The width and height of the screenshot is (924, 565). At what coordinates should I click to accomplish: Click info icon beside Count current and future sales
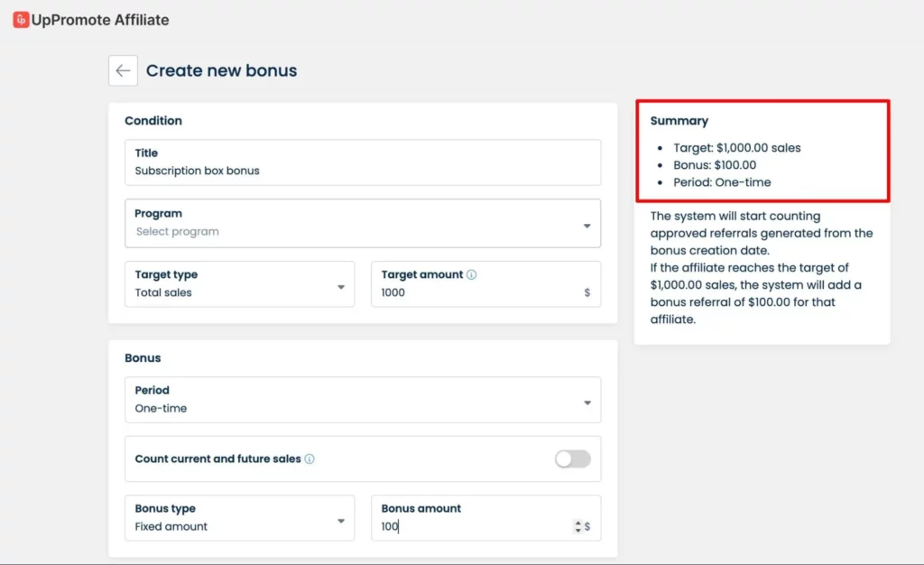310,458
